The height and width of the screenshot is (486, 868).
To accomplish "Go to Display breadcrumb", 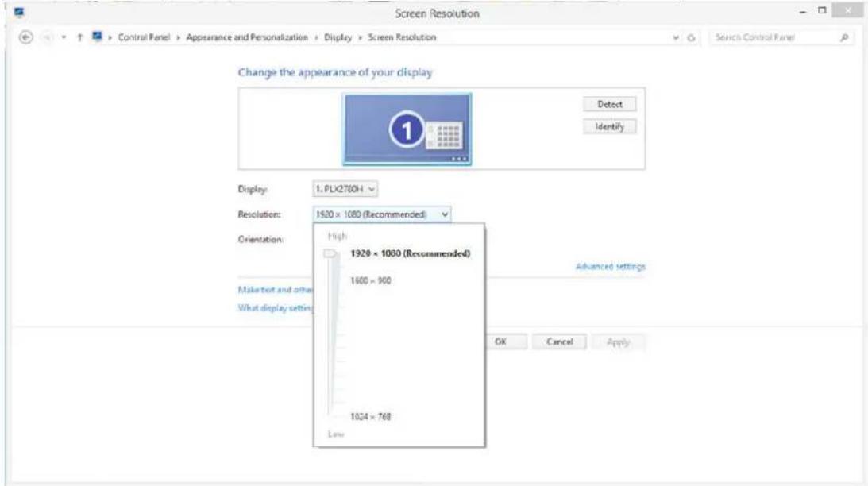I will pos(338,37).
